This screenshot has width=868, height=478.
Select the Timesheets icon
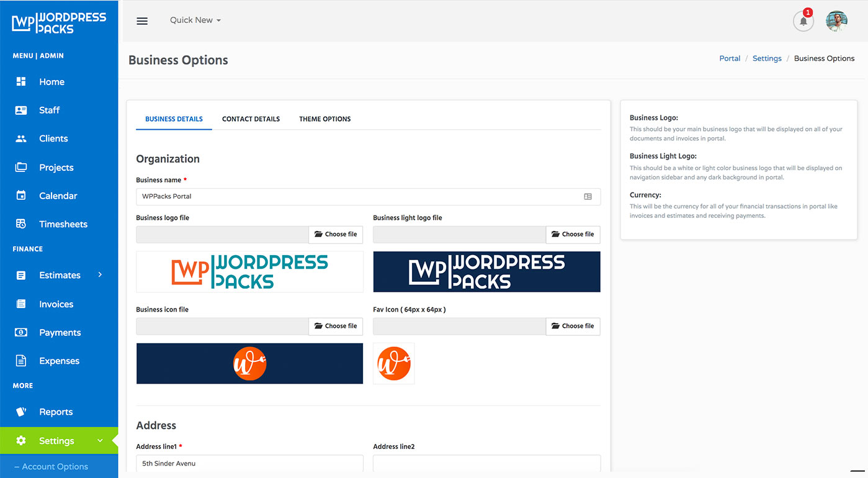point(20,224)
